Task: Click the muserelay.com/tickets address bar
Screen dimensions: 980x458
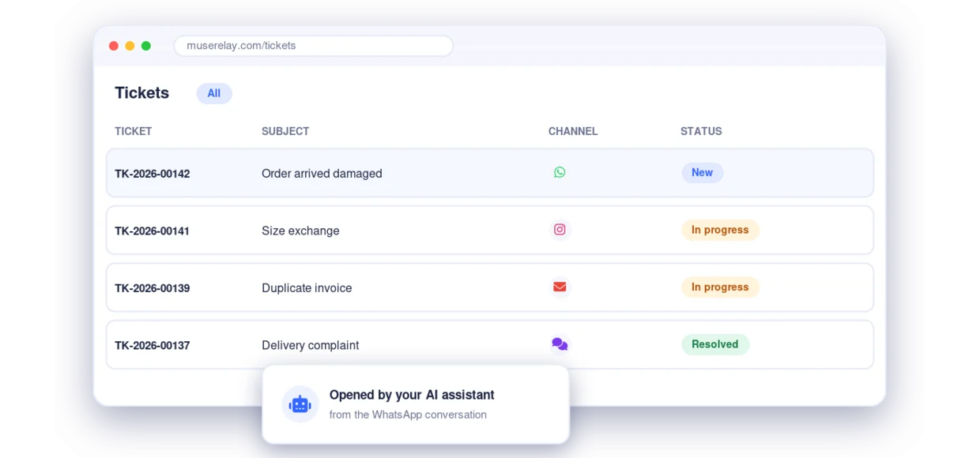Action: [x=314, y=46]
